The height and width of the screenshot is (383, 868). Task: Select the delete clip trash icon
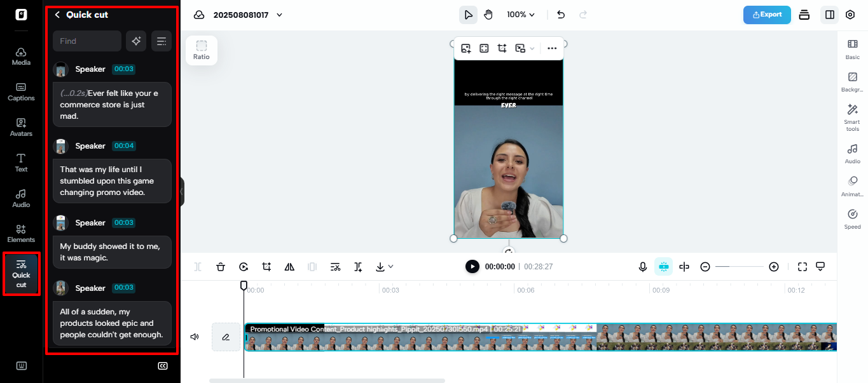pyautogui.click(x=221, y=267)
